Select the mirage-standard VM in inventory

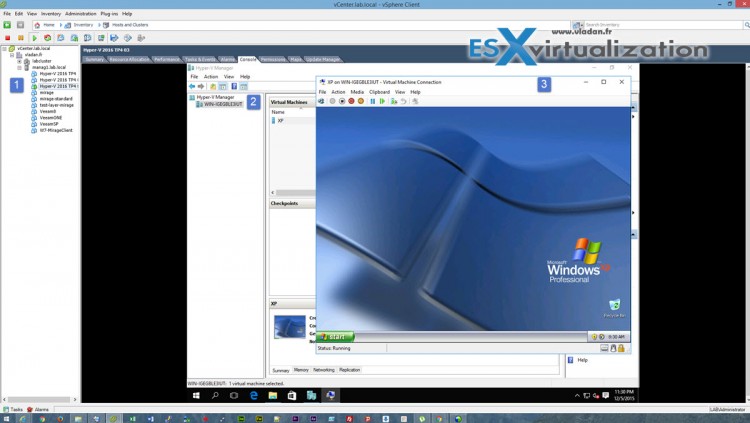56,99
